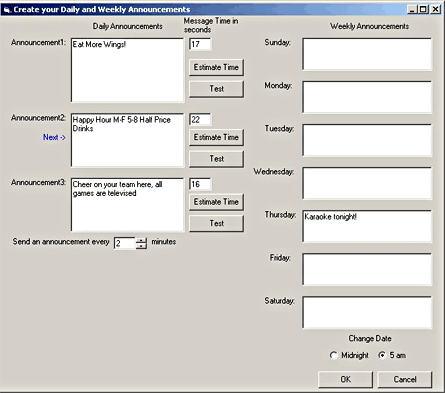Click the Weekly Announcements heading
This screenshot has width=445, height=393.
coord(369,26)
